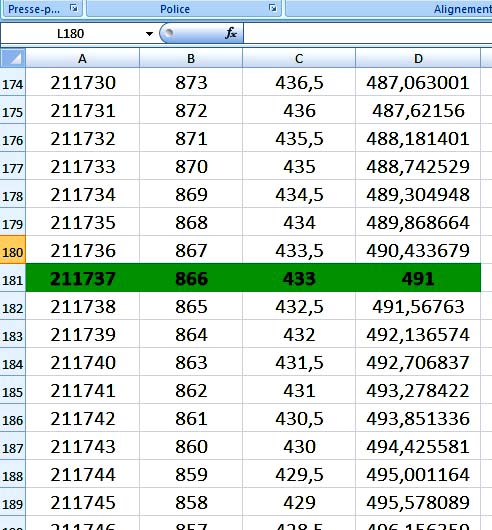Click inside the formula bar field
Screen dimensions: 492x530
(368, 33)
